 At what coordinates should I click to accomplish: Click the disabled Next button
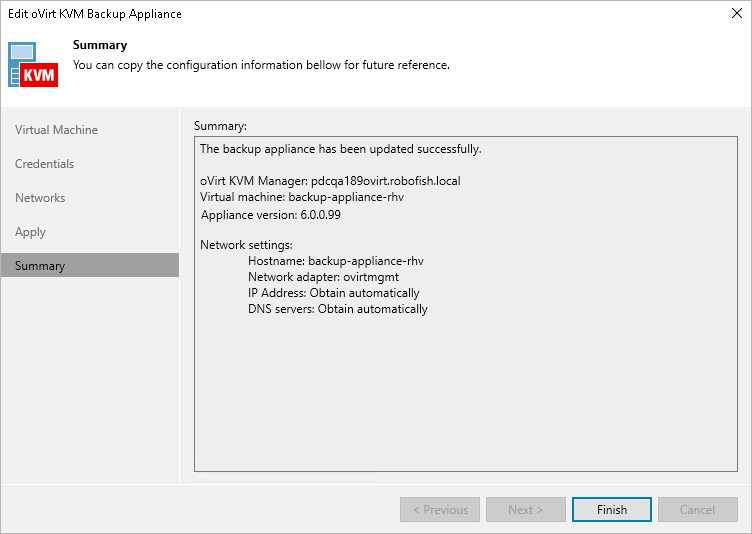click(526, 510)
